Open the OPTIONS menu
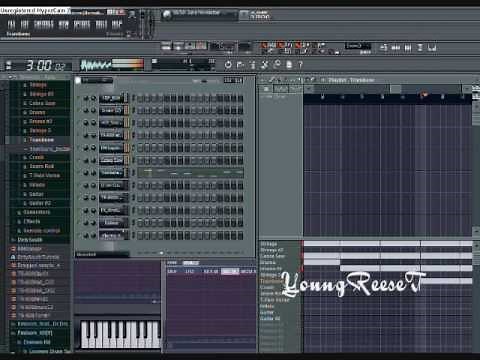This screenshot has height=360, width=480. tap(82, 24)
